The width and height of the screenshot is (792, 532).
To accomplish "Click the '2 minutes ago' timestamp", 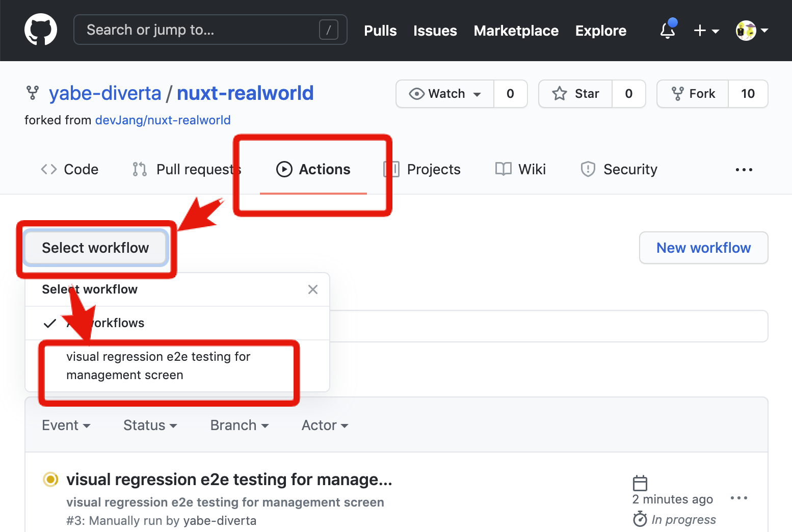I will click(x=672, y=499).
